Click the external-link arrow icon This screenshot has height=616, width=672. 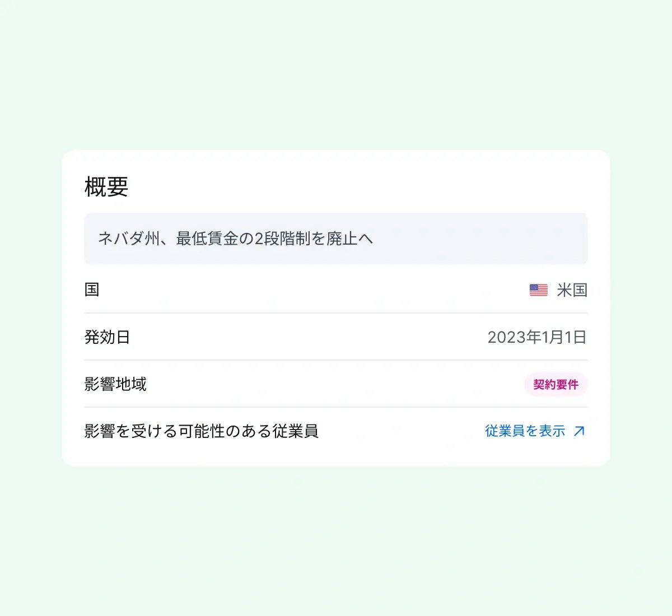pos(580,431)
